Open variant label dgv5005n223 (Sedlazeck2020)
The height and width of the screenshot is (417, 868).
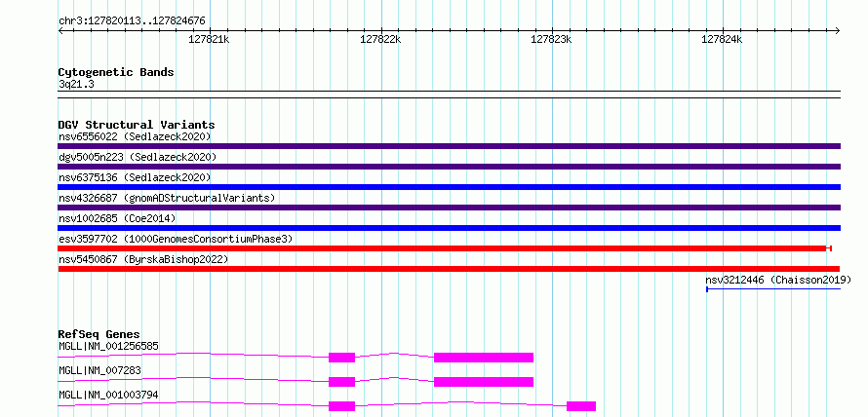tap(138, 157)
